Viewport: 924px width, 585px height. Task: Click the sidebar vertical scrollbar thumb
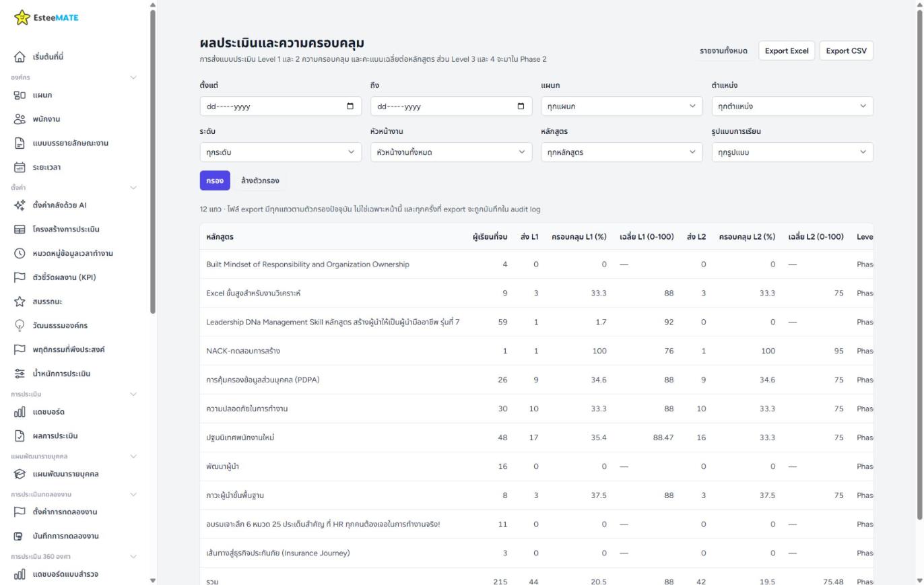point(153,162)
